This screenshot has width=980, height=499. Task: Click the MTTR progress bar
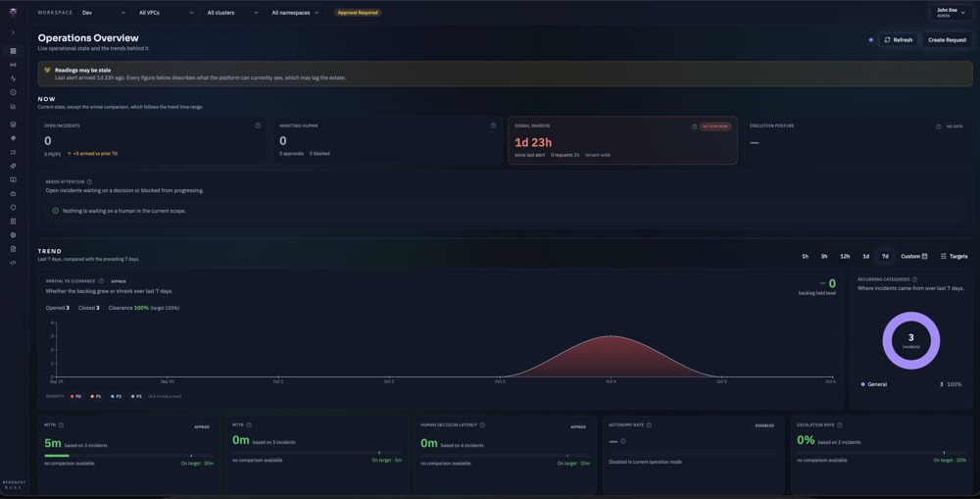(128, 456)
